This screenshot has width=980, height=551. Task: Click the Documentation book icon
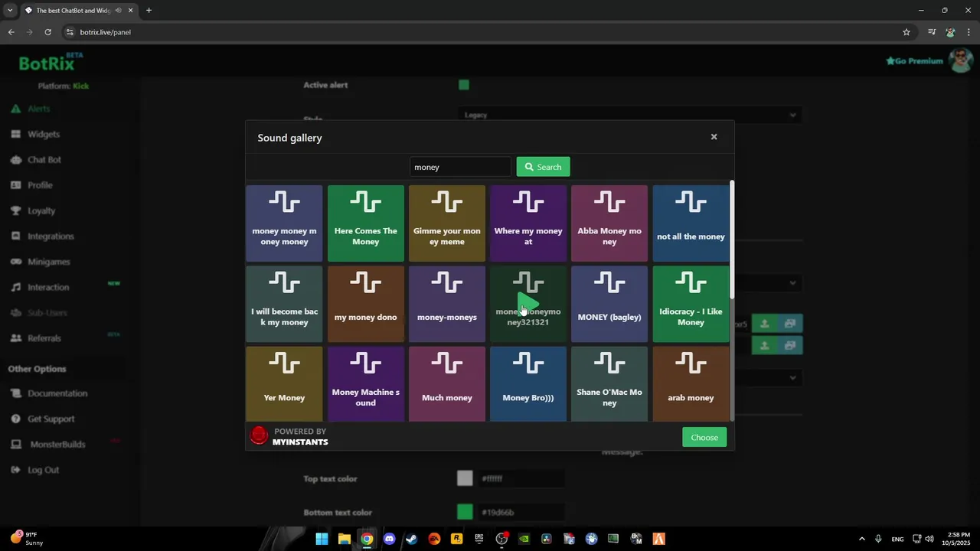click(15, 393)
